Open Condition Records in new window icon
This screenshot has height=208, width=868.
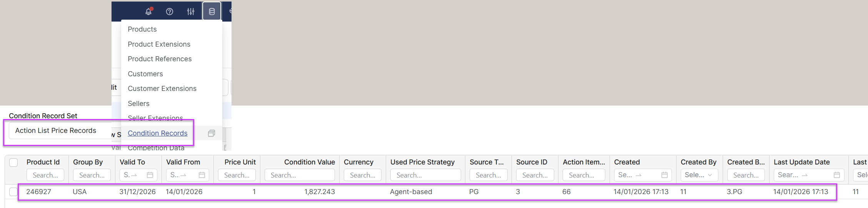pos(211,133)
